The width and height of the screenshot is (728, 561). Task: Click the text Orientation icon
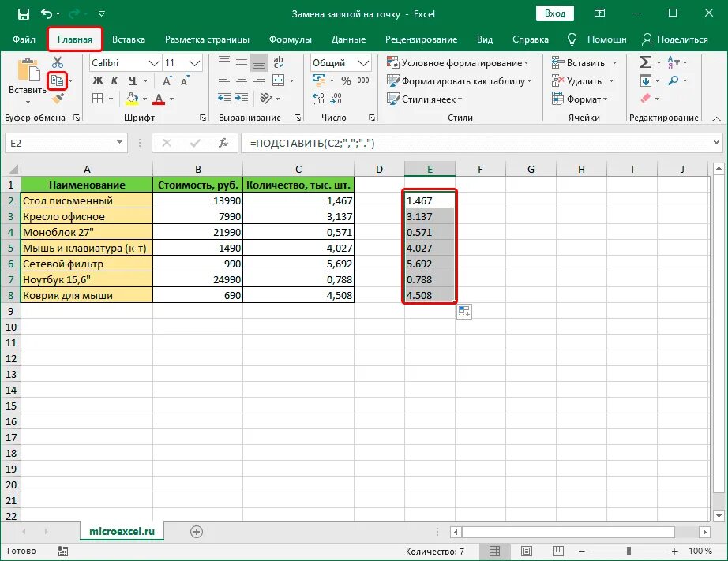[x=266, y=99]
